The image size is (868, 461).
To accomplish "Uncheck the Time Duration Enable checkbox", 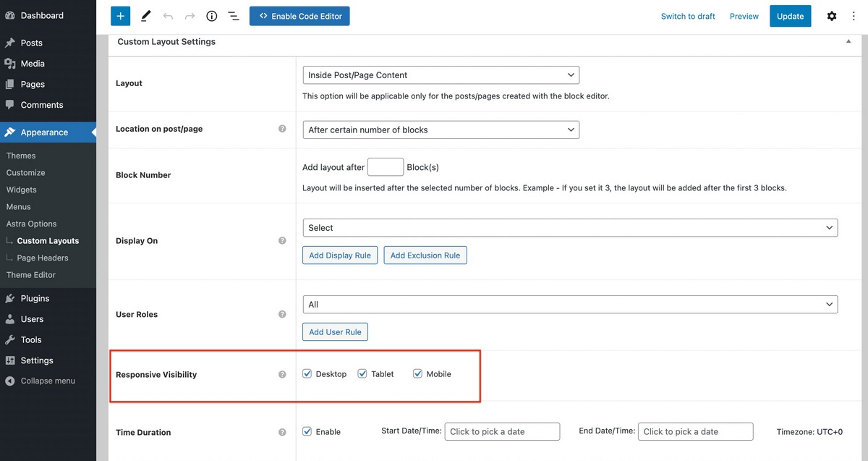I will point(307,431).
